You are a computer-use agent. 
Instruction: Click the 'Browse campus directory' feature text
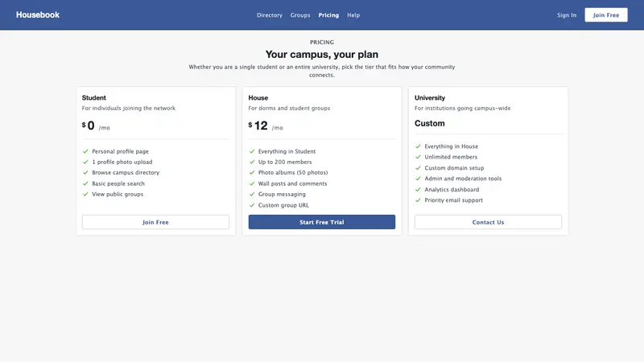click(x=126, y=173)
